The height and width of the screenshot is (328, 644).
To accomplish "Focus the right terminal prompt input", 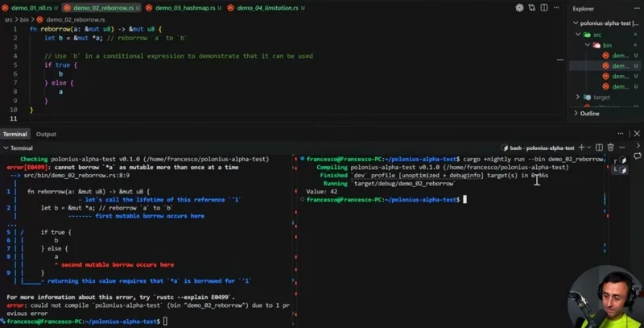I will click(465, 199).
